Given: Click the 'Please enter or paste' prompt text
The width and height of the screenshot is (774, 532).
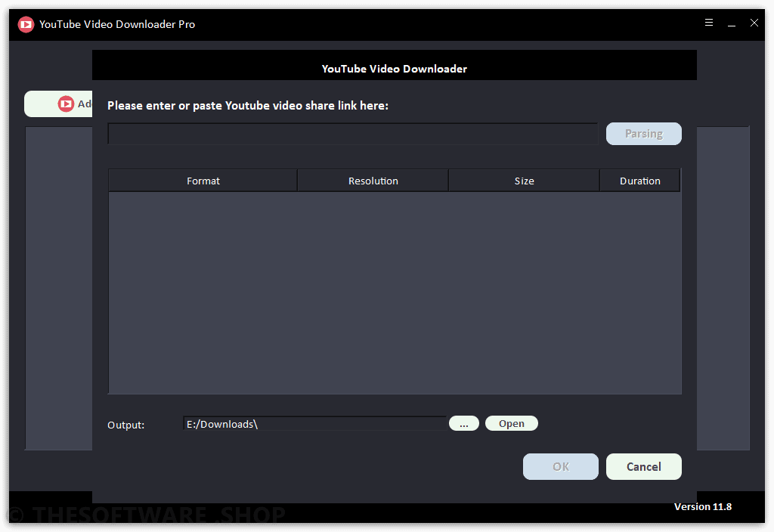Looking at the screenshot, I should tap(248, 106).
